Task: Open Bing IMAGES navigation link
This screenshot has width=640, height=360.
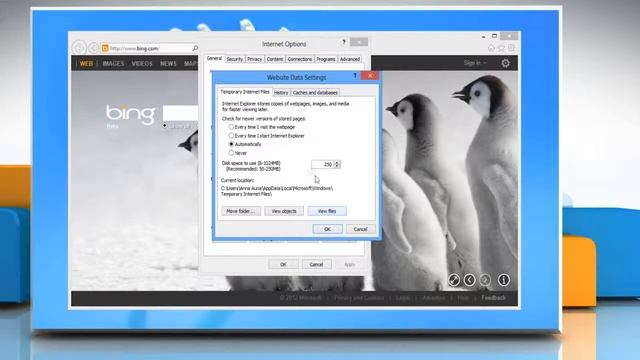Action: click(113, 64)
